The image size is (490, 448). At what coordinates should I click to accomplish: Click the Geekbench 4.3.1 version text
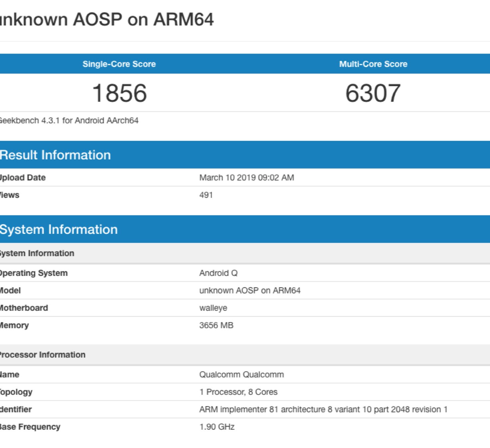coord(69,121)
